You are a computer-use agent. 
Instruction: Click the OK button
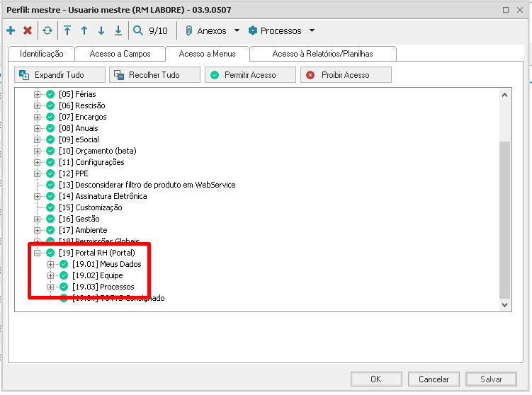pos(376,379)
